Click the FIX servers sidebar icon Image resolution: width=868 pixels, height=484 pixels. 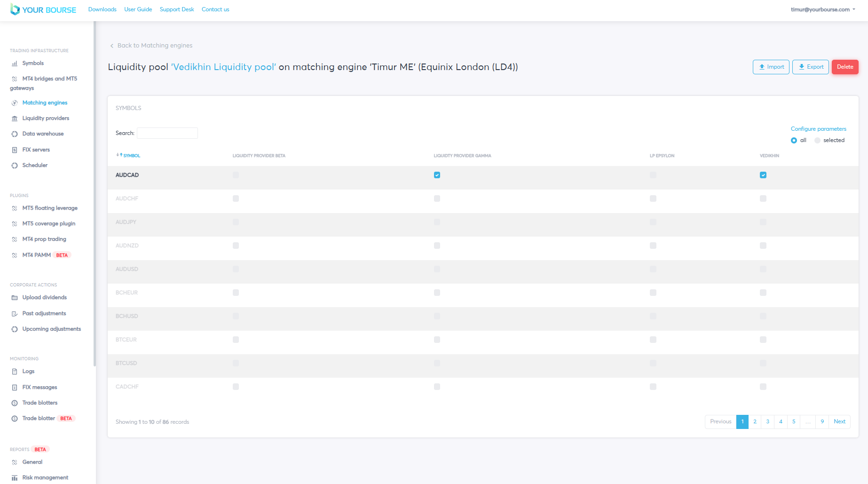coord(15,150)
